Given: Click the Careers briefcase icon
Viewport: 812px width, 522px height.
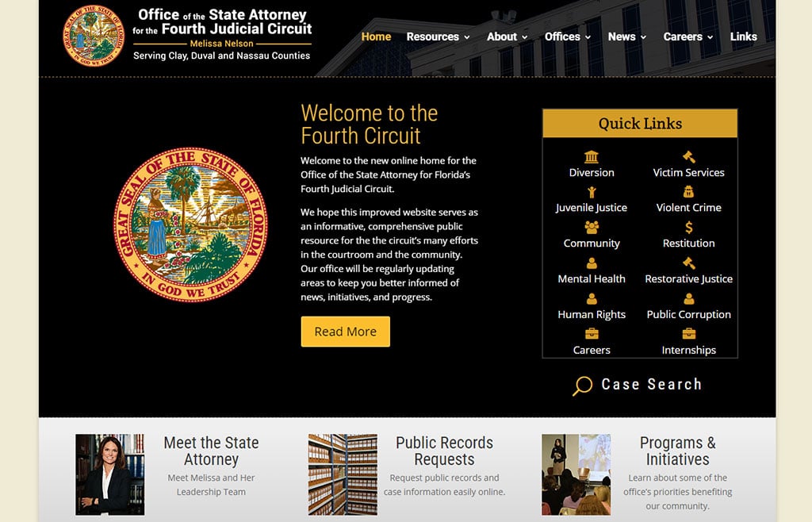Looking at the screenshot, I should pos(592,334).
